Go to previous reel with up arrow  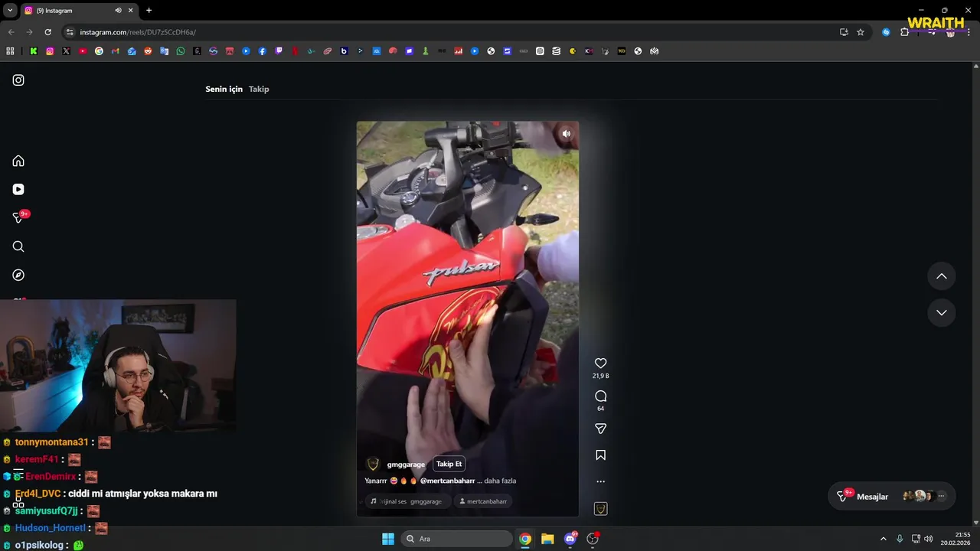942,276
